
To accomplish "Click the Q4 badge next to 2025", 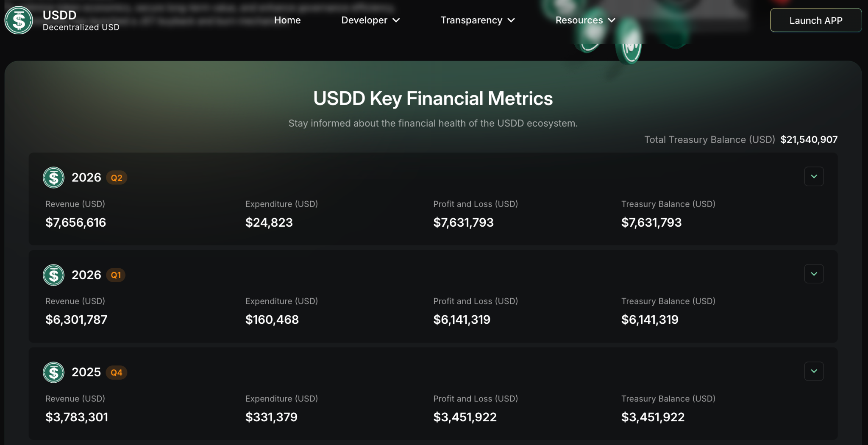I will tap(117, 373).
